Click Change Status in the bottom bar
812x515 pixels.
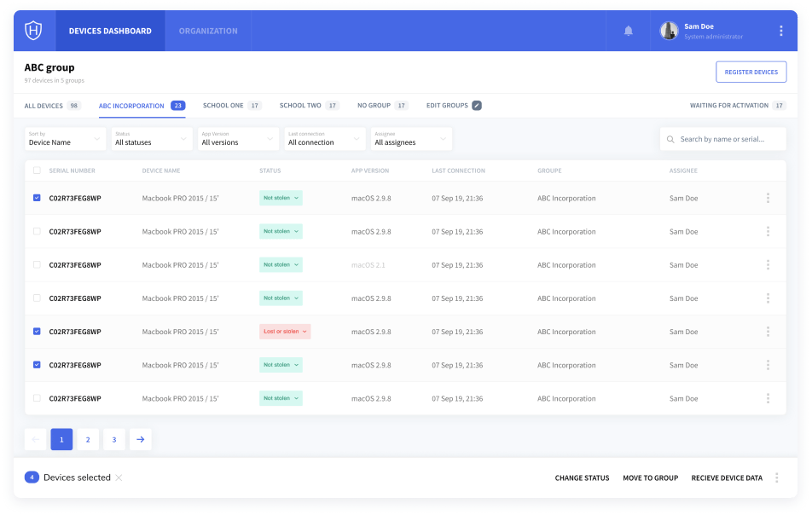click(x=582, y=478)
